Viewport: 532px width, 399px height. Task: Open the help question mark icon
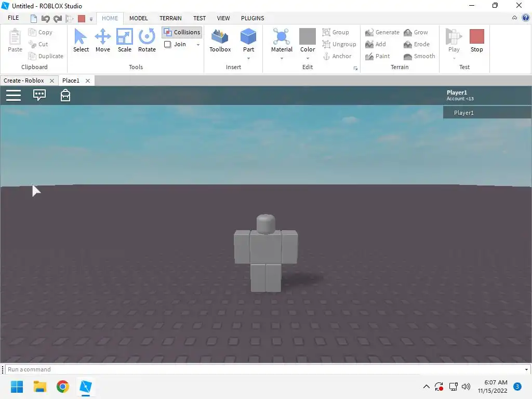click(x=526, y=18)
